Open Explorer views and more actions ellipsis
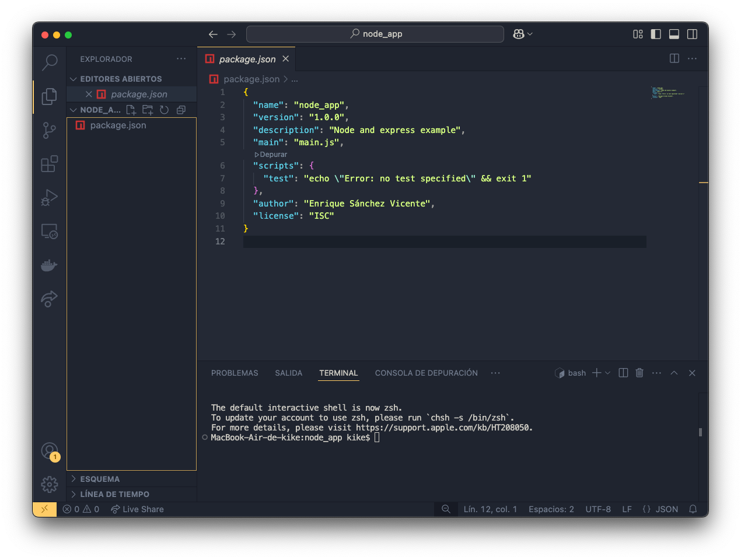 pyautogui.click(x=181, y=59)
